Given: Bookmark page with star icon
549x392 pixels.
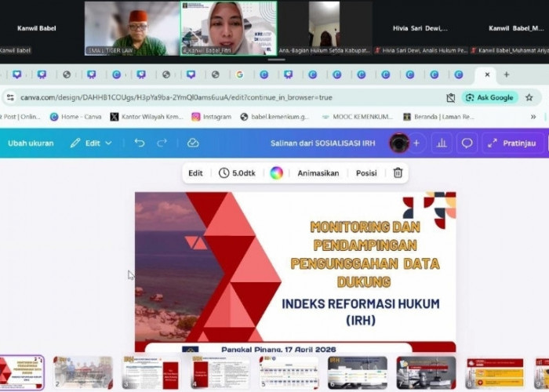Looking at the screenshot, I should (x=529, y=97).
